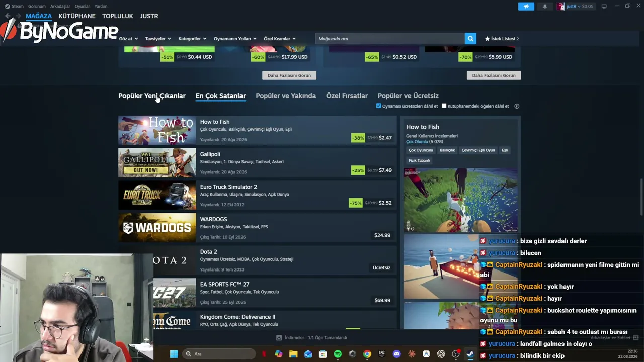Select the 'En Çok Satanlar' tab
The width and height of the screenshot is (644, 362).
pos(220,96)
